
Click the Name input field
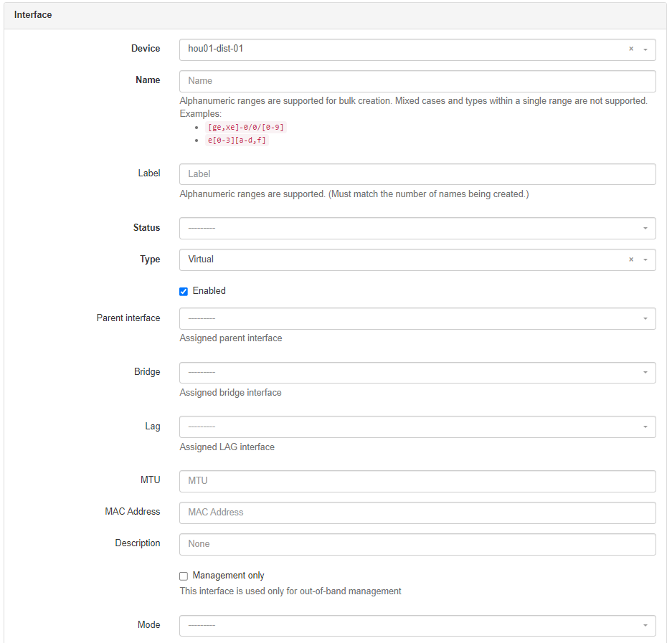pos(417,81)
